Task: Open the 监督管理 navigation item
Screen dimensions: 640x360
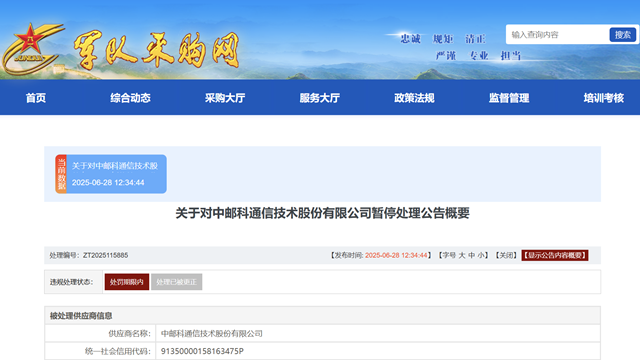Action: pyautogui.click(x=509, y=98)
